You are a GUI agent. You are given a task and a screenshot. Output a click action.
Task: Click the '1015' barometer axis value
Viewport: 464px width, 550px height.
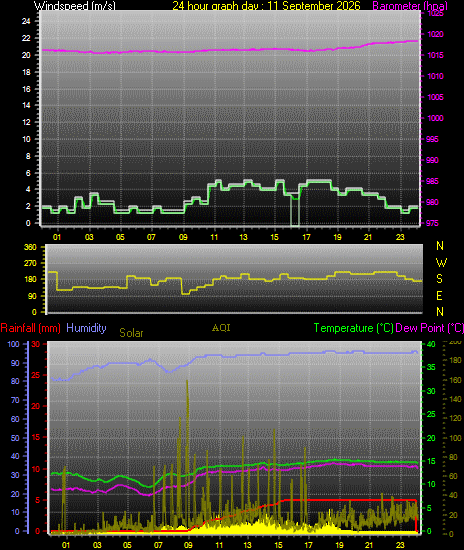tap(435, 55)
